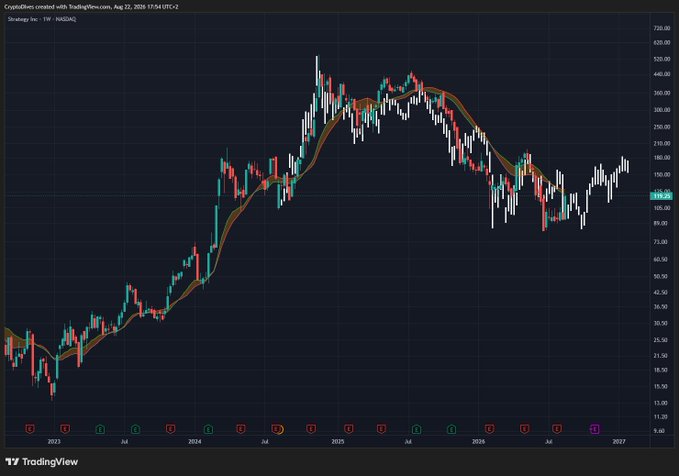Viewport: 679px width, 476px height.
Task: Click the 9.60 price axis label
Action: coord(660,431)
